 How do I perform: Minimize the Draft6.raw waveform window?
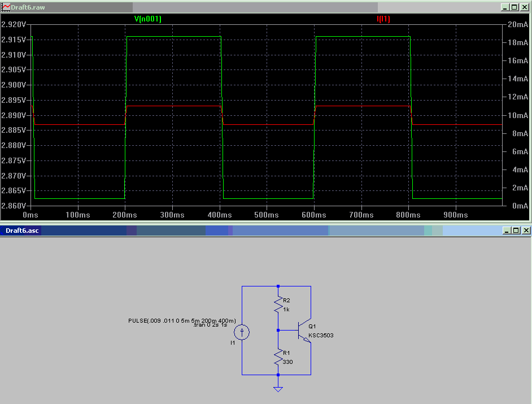click(505, 7)
